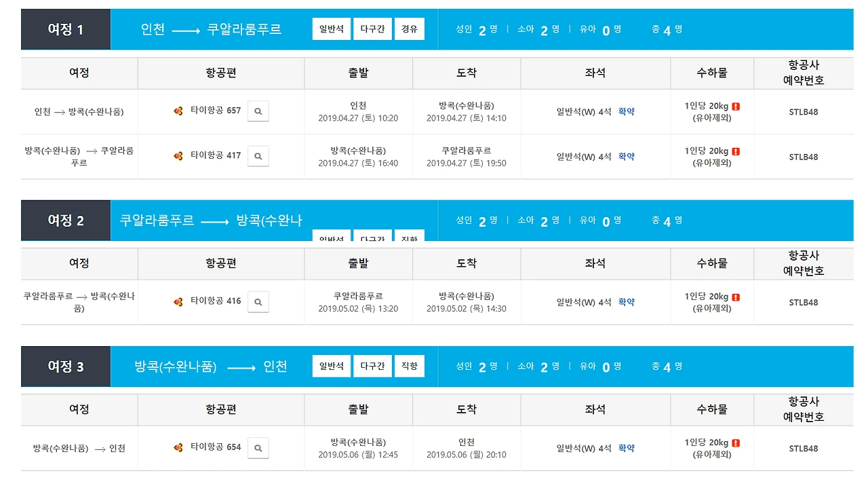Click red baggage warning icon for flight 657
The image size is (868, 486).
click(736, 107)
